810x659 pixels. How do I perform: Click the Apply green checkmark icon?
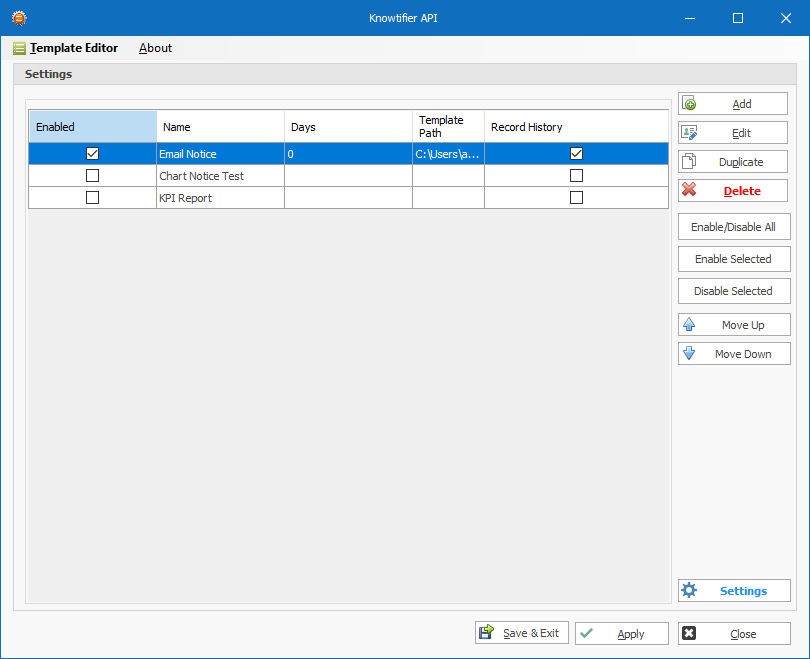pyautogui.click(x=586, y=633)
